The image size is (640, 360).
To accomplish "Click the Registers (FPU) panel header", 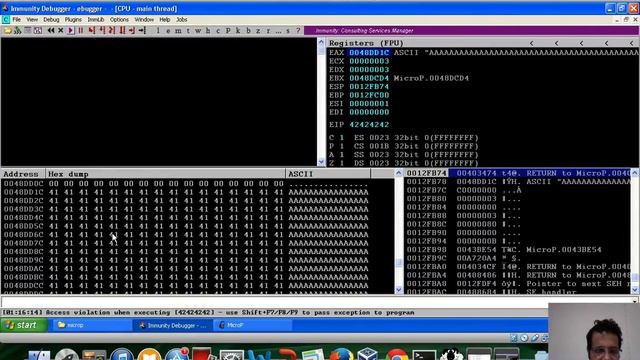I will 366,43.
